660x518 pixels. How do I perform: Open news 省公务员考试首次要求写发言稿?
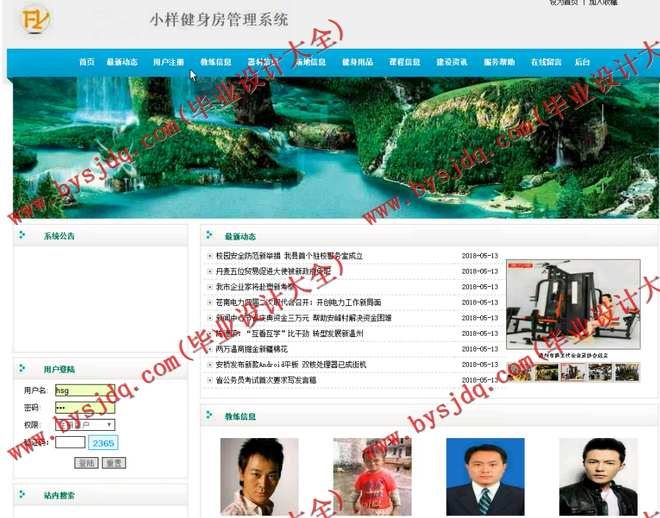pyautogui.click(x=266, y=380)
